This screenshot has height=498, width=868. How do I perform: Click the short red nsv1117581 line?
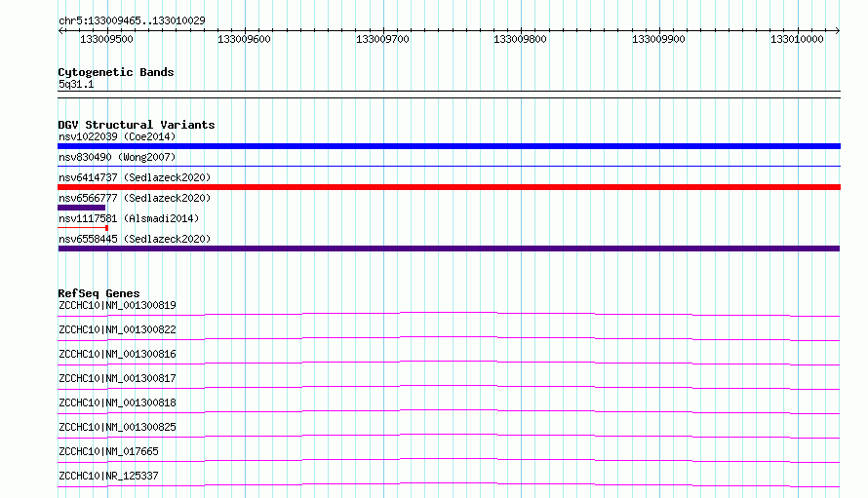click(83, 227)
